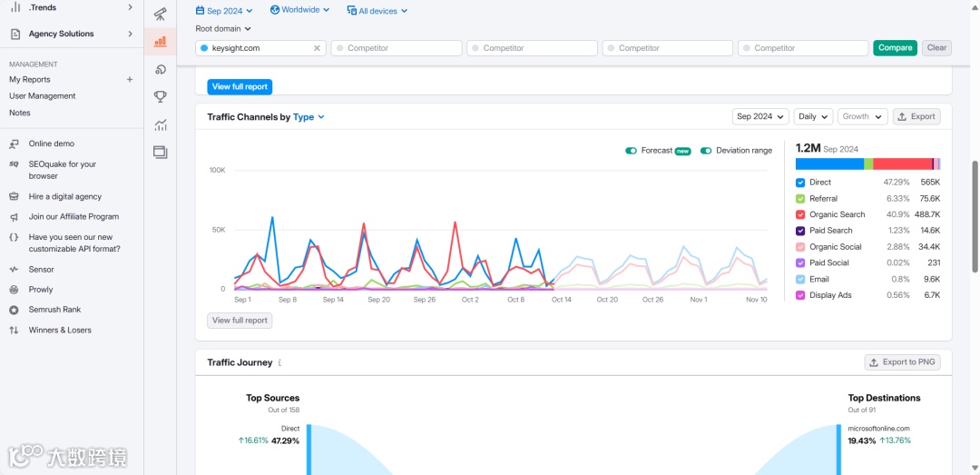Open the stacked windows icon in the rail
The width and height of the screenshot is (980, 475).
tap(160, 152)
